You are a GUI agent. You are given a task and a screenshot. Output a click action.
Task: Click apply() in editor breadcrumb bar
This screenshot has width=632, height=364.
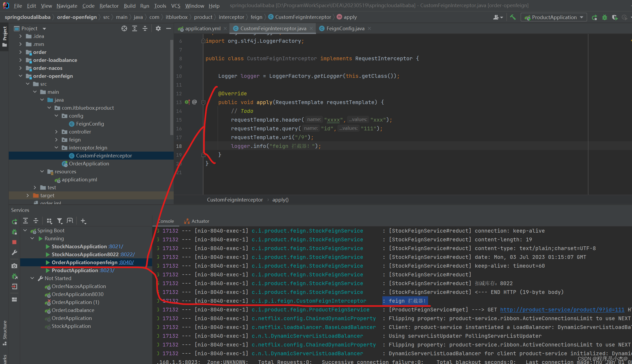click(280, 200)
